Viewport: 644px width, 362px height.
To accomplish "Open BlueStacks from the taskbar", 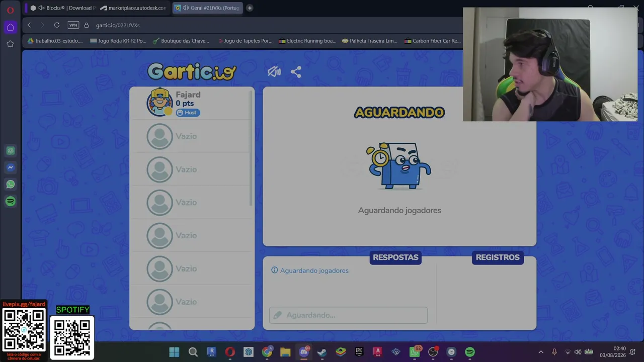I will tap(341, 352).
